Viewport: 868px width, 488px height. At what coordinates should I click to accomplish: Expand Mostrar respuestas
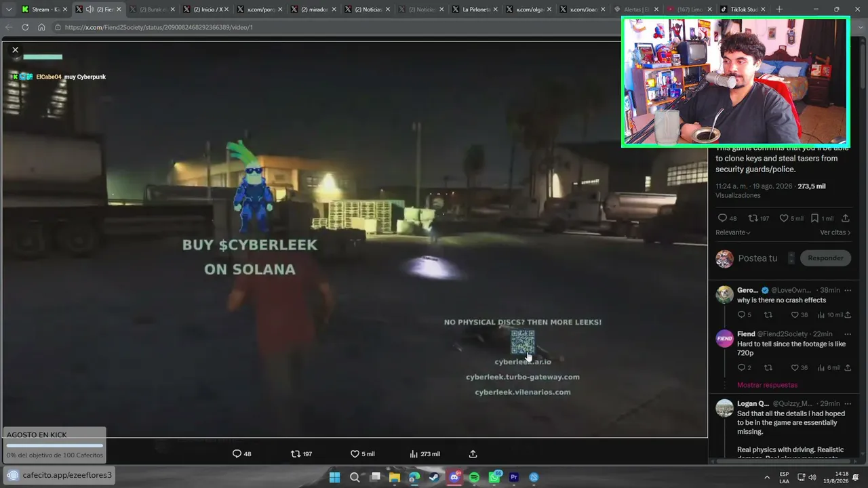[x=767, y=385]
